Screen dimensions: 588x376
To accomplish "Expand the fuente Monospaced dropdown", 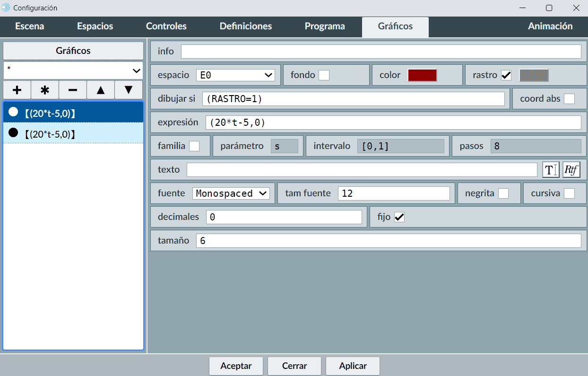I will pyautogui.click(x=231, y=193).
